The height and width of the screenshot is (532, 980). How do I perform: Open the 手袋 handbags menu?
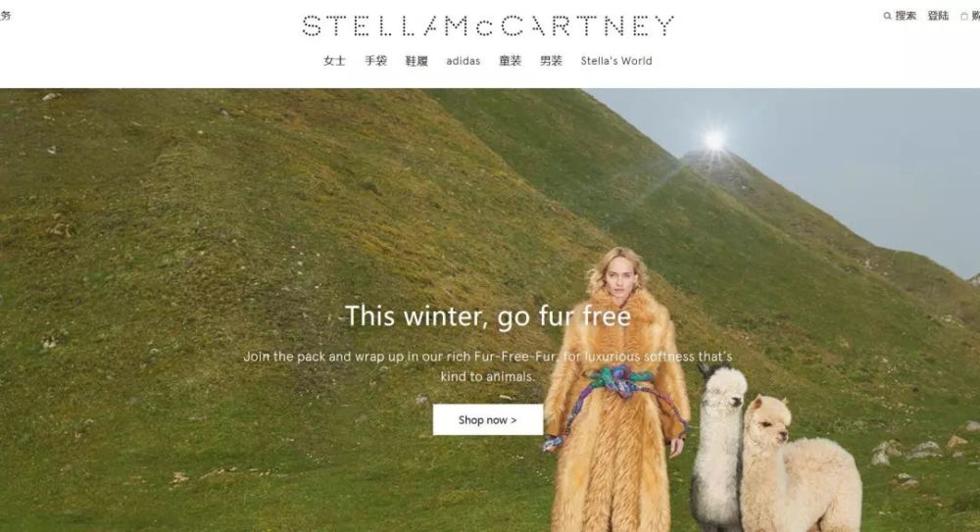375,61
